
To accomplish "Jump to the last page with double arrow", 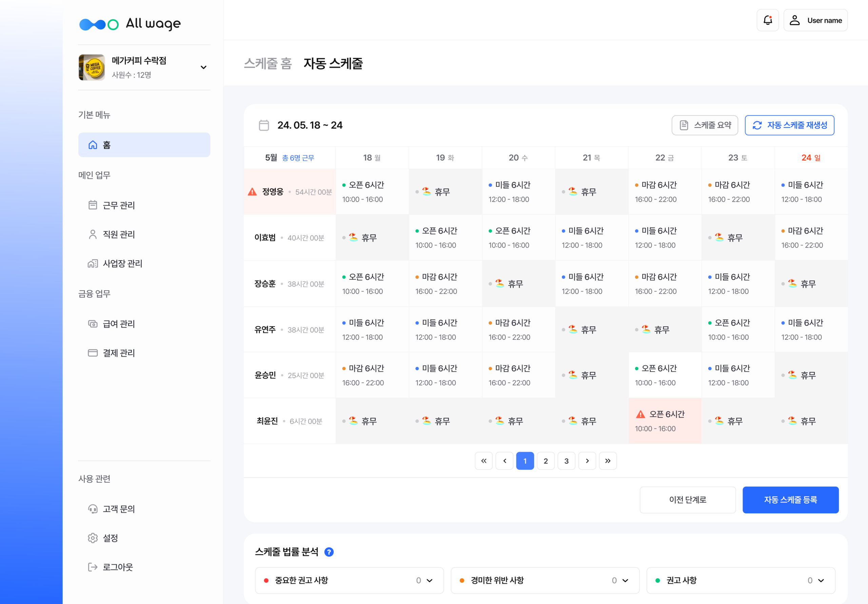I will pos(608,461).
